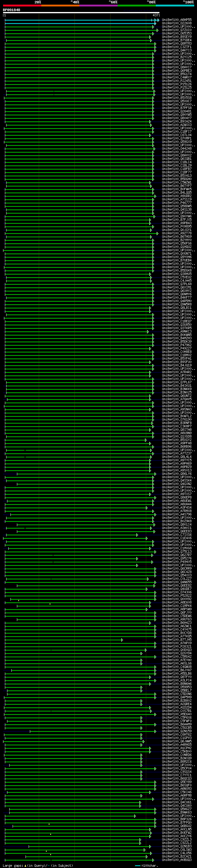Image resolution: width=197 pixels, height=868 pixels.
Task: Open hit UniRef100_A9PFA8
Action: point(177,443)
